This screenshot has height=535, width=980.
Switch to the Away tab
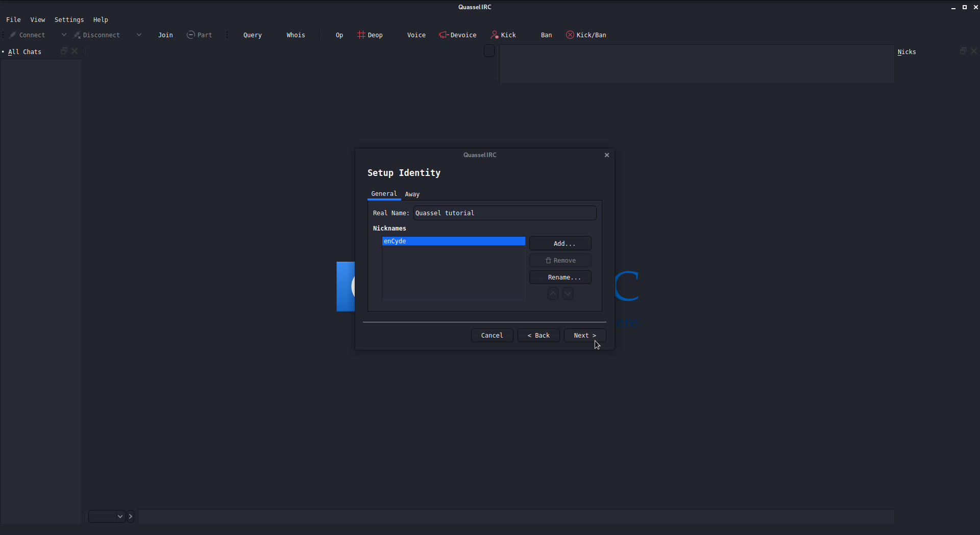[412, 194]
